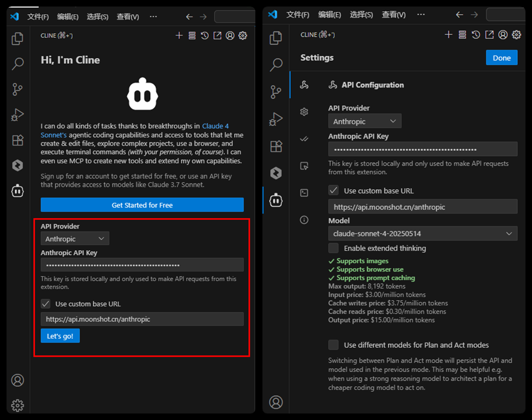The height and width of the screenshot is (420, 532).
Task: Uncheck Use custom base URL in Settings window
Action: pos(333,190)
